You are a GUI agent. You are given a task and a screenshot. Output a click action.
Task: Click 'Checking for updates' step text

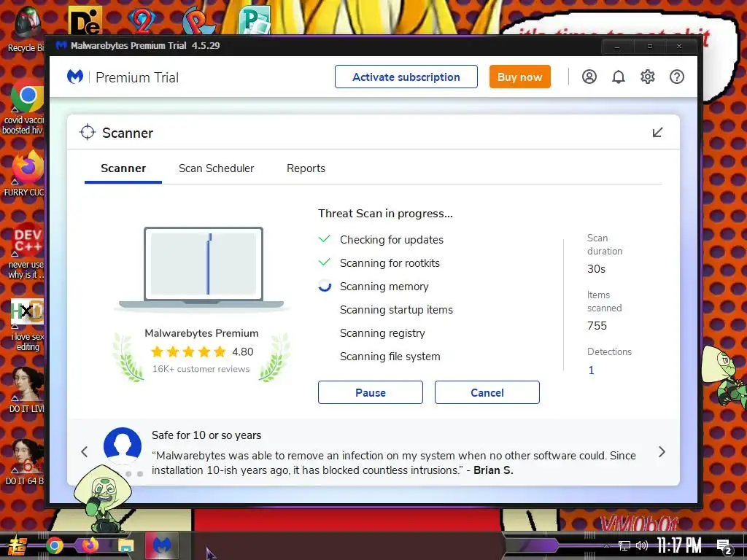392,239
